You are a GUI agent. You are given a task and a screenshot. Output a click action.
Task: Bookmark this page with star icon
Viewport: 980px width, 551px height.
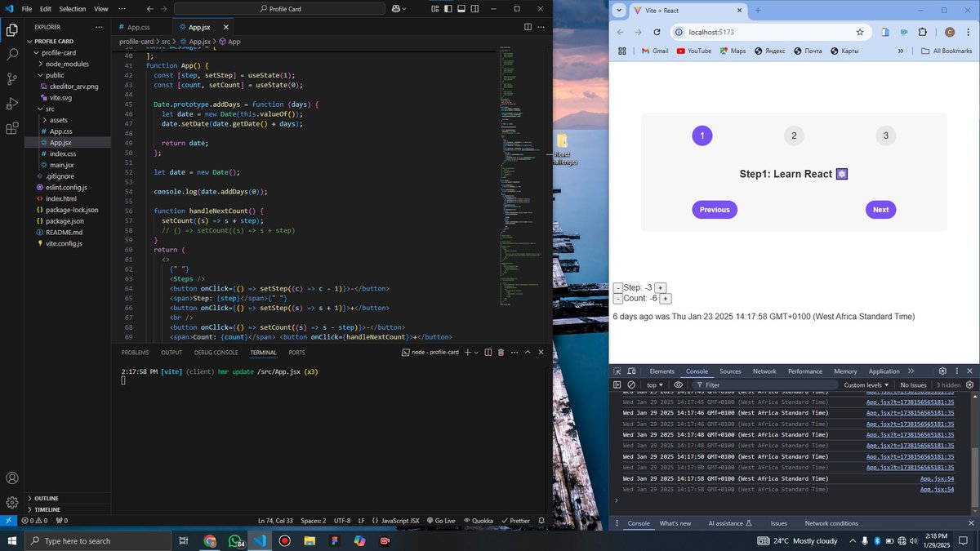860,32
